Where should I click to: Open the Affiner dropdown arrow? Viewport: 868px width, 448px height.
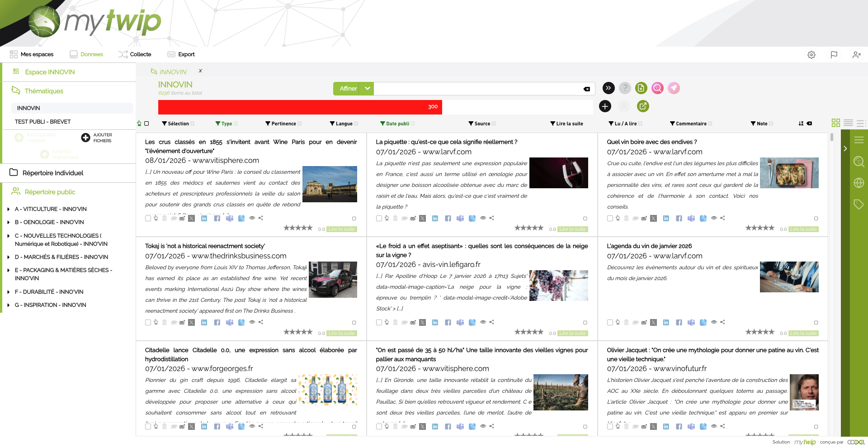pos(368,89)
